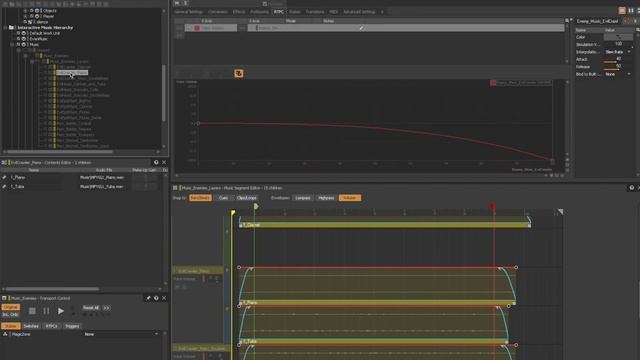Click the magnifier icon above RTPC list
640x360 pixels.
[567, 20]
